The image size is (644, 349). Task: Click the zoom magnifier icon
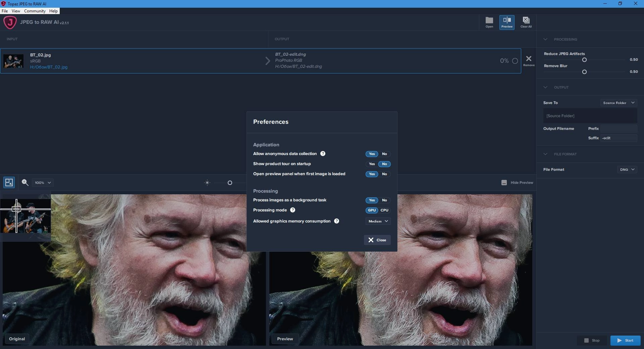pyautogui.click(x=25, y=183)
